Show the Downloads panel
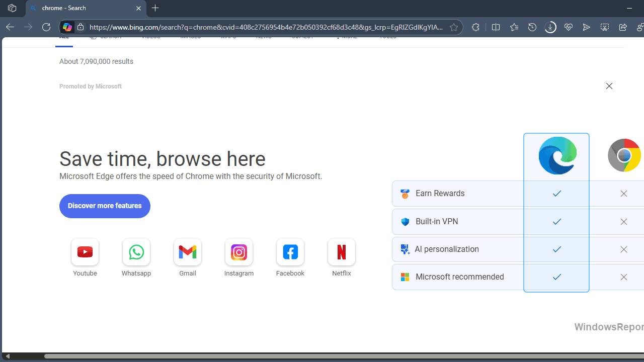The width and height of the screenshot is (644, 362). point(550,27)
